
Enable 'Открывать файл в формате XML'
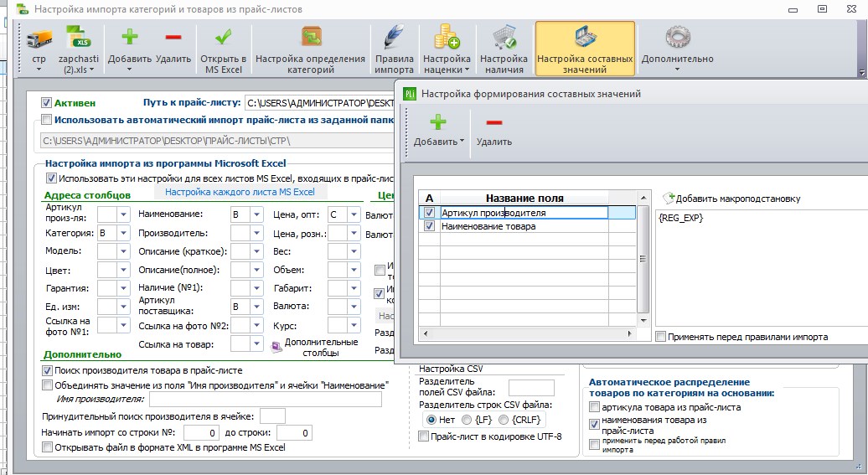[x=47, y=447]
